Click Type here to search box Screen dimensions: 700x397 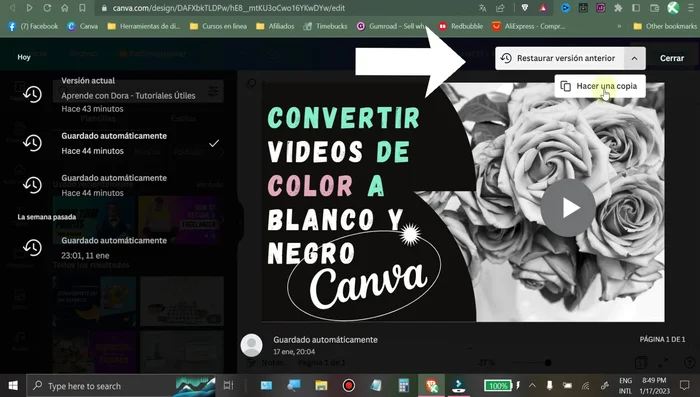tap(121, 385)
